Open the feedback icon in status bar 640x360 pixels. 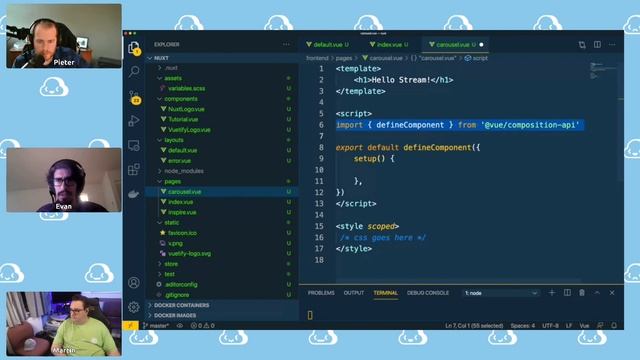600,326
